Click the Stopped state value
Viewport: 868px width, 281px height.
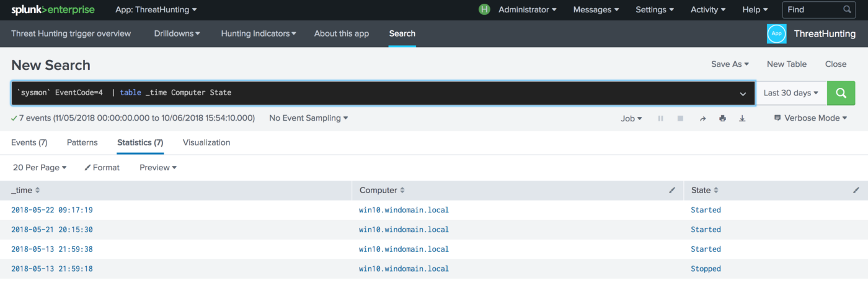pos(706,269)
